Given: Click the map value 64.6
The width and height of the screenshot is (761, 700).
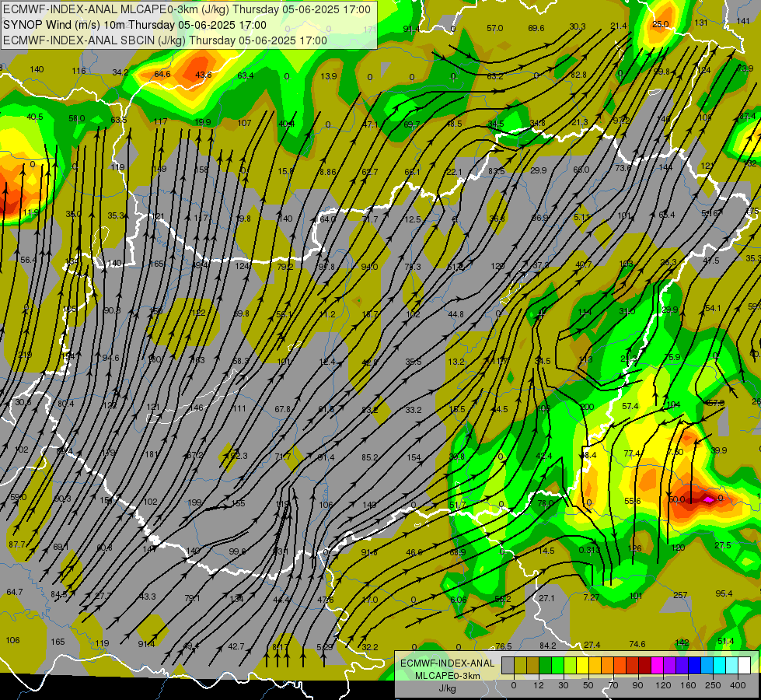Looking at the screenshot, I should [162, 74].
